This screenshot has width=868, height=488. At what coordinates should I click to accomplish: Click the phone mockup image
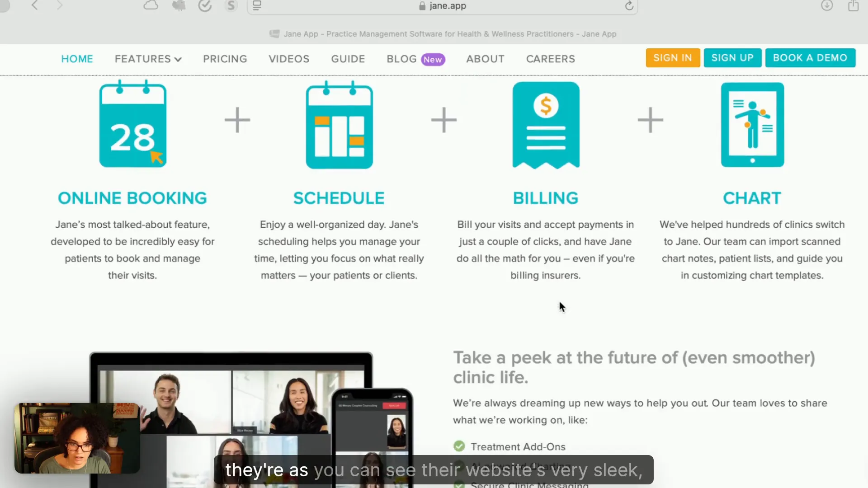(372, 437)
